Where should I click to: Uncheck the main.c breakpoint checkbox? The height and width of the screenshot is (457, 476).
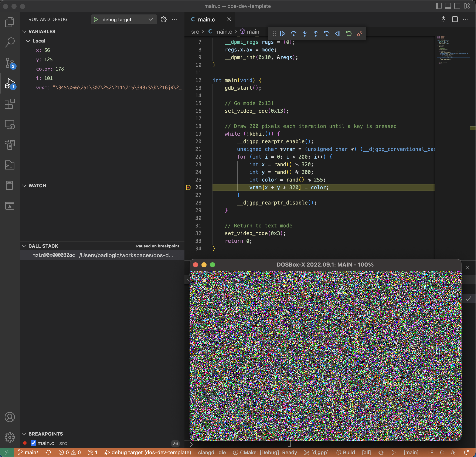pos(33,443)
